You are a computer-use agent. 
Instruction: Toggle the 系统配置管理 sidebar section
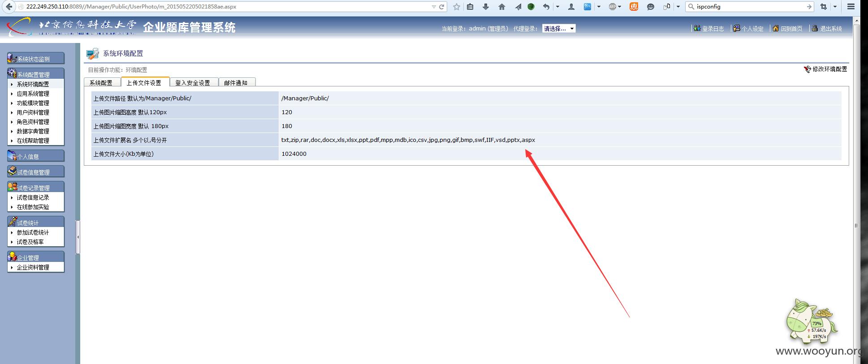click(36, 74)
